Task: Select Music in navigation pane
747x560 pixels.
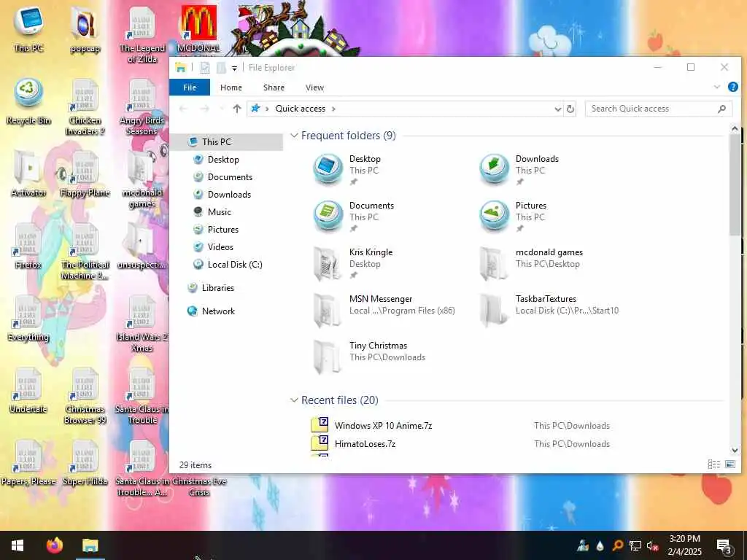Action: pyautogui.click(x=219, y=212)
